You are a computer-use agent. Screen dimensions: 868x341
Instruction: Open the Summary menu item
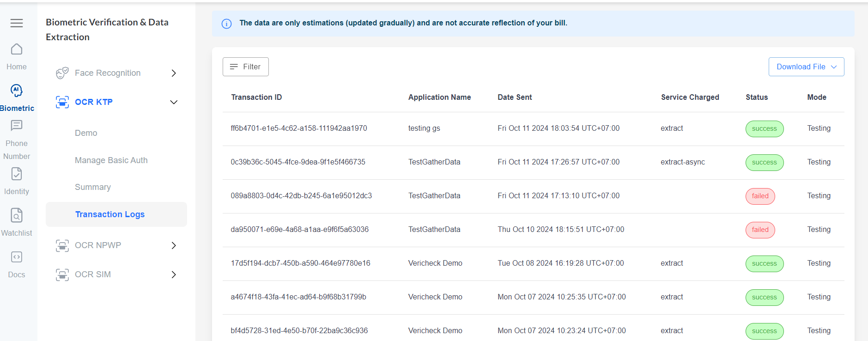click(x=93, y=187)
